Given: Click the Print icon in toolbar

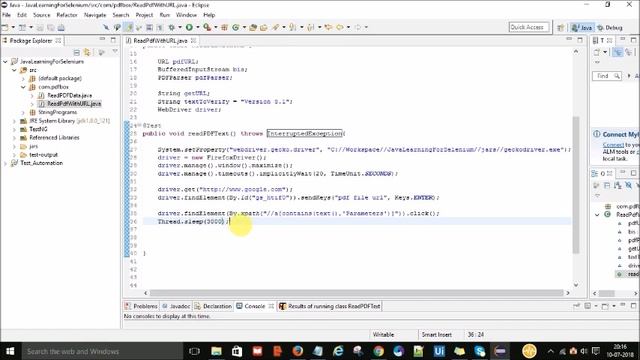Looking at the screenshot, I should click(x=61, y=27).
